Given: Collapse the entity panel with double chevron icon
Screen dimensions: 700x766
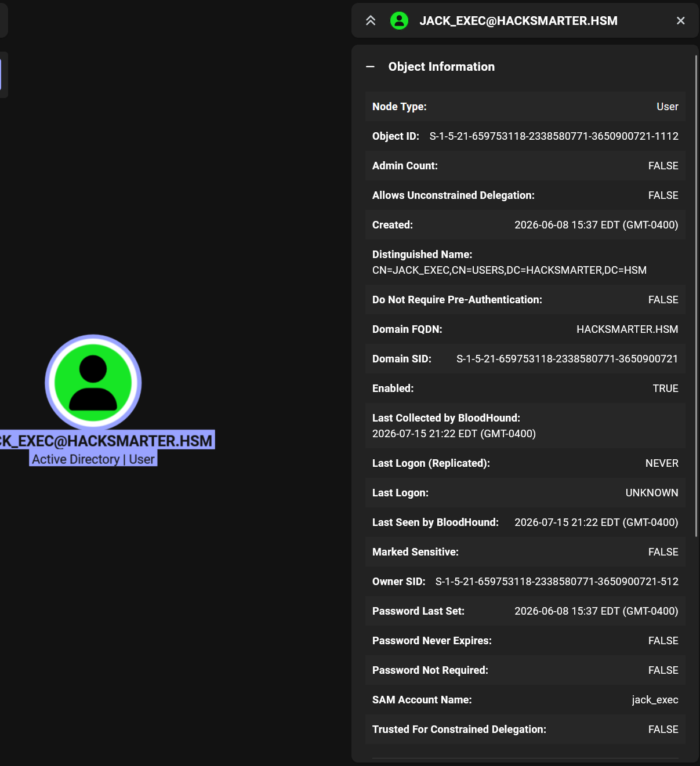Looking at the screenshot, I should (371, 21).
